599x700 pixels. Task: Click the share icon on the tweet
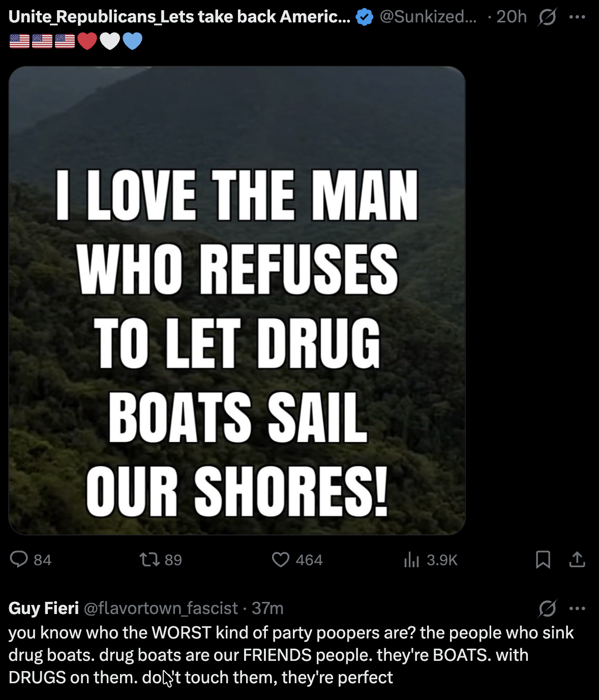tap(577, 560)
